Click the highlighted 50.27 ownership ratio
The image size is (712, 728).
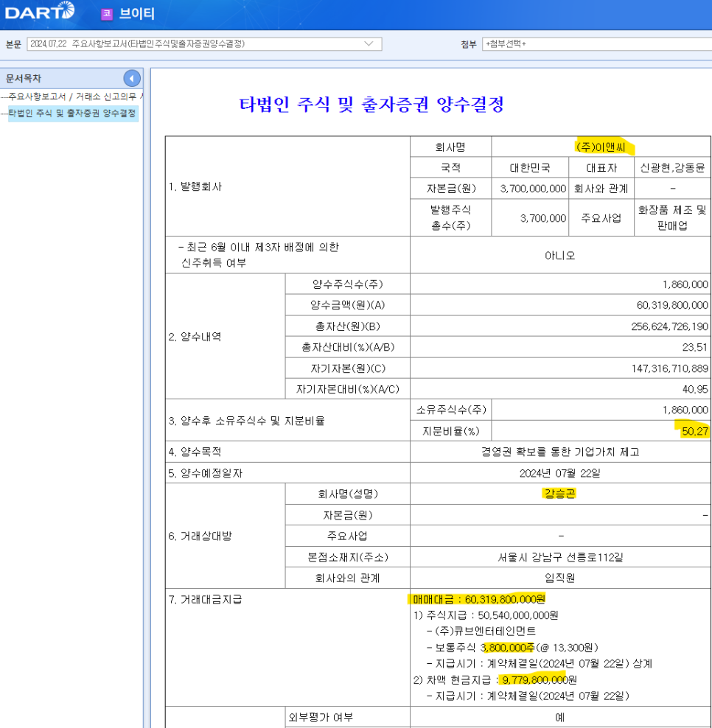pyautogui.click(x=694, y=431)
